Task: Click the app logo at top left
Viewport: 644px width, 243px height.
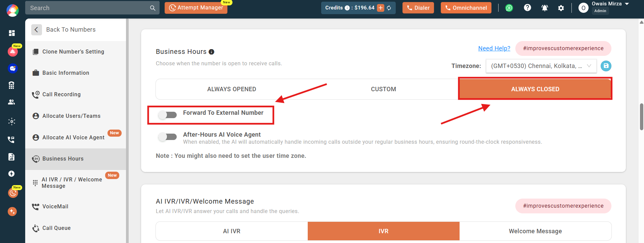Action: [x=12, y=10]
